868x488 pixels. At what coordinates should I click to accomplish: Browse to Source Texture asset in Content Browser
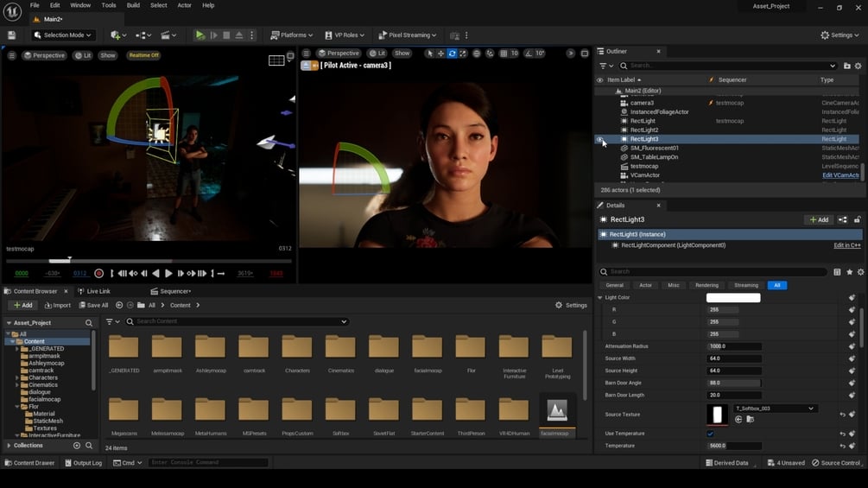click(750, 420)
